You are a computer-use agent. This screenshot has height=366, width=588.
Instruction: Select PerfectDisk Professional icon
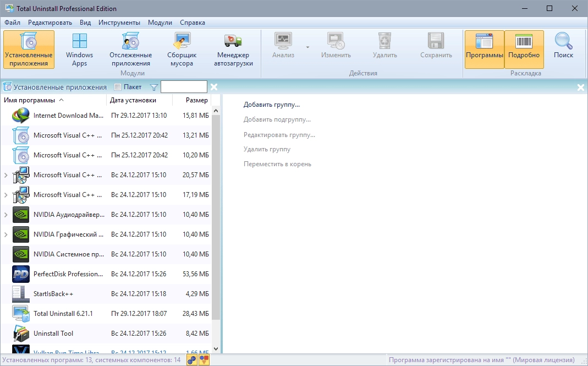(x=20, y=275)
